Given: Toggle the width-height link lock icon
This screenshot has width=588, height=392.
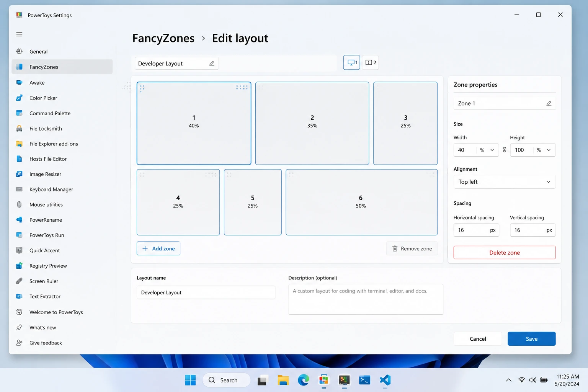Looking at the screenshot, I should tap(505, 150).
